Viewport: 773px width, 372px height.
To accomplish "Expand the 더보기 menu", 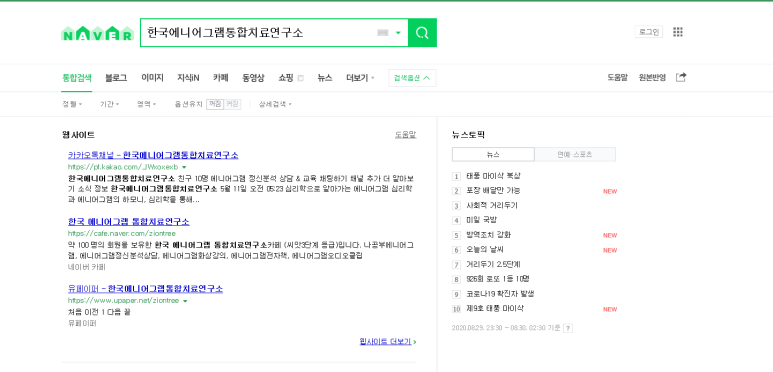I will [360, 78].
